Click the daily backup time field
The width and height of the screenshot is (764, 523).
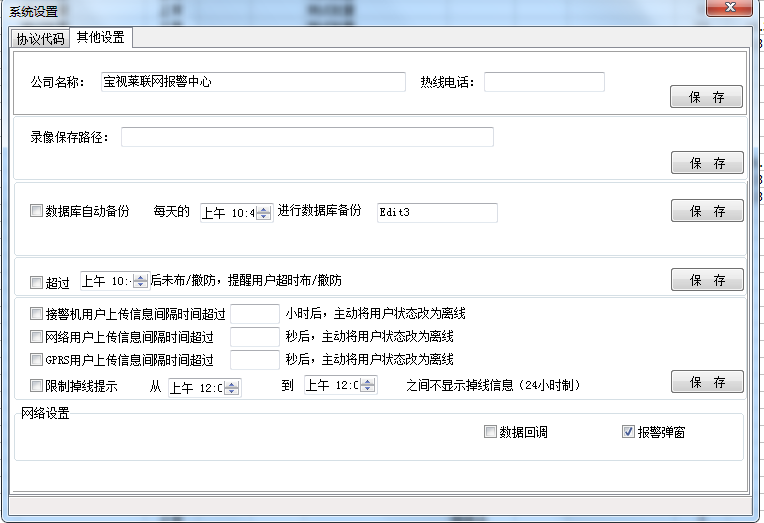coord(228,213)
